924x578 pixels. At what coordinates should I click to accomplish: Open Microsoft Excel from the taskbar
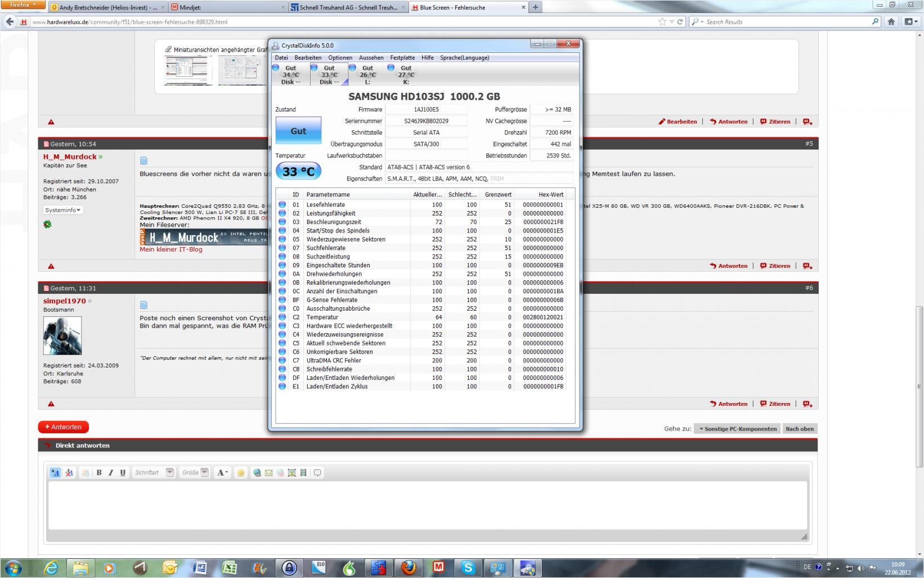[x=229, y=568]
